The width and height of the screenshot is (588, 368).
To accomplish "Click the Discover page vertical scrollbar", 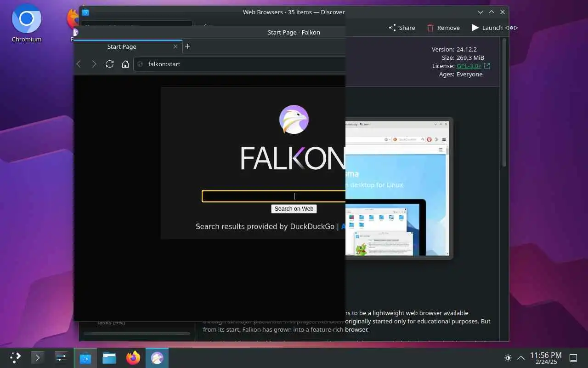I will (504, 102).
